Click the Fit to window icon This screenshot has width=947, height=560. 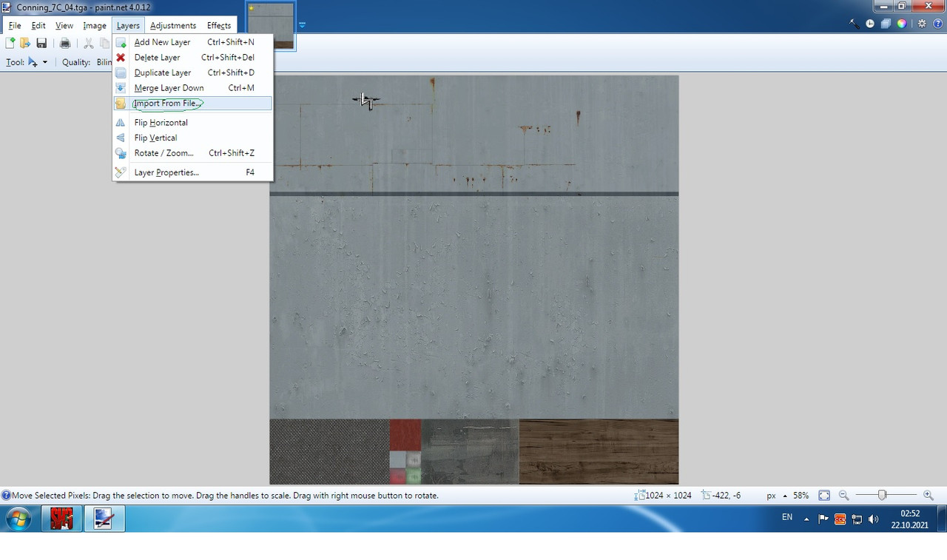(824, 496)
